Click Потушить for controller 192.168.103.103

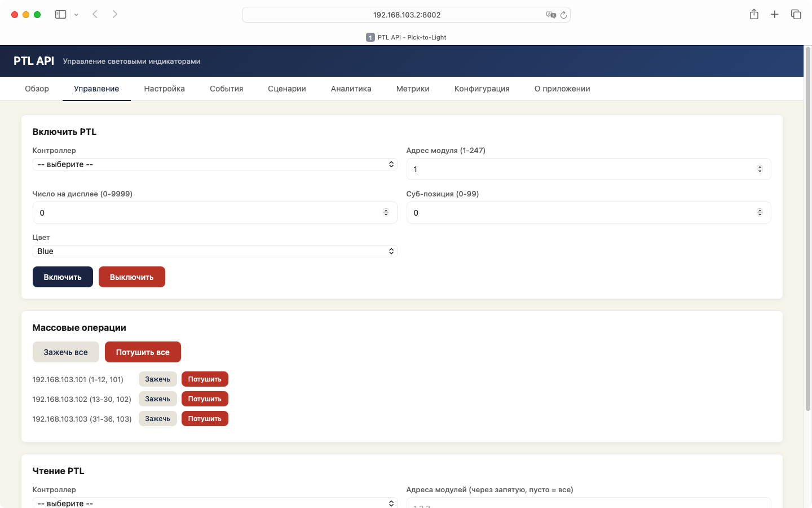pyautogui.click(x=205, y=419)
